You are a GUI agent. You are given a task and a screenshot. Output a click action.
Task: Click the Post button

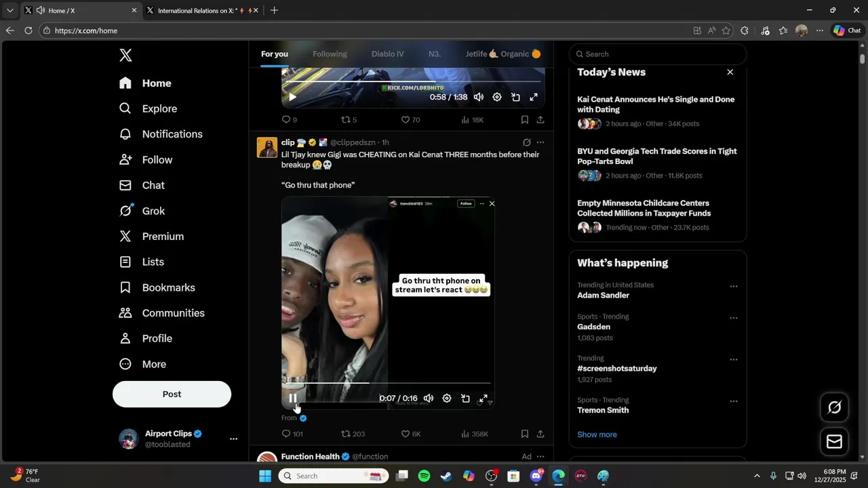click(172, 394)
